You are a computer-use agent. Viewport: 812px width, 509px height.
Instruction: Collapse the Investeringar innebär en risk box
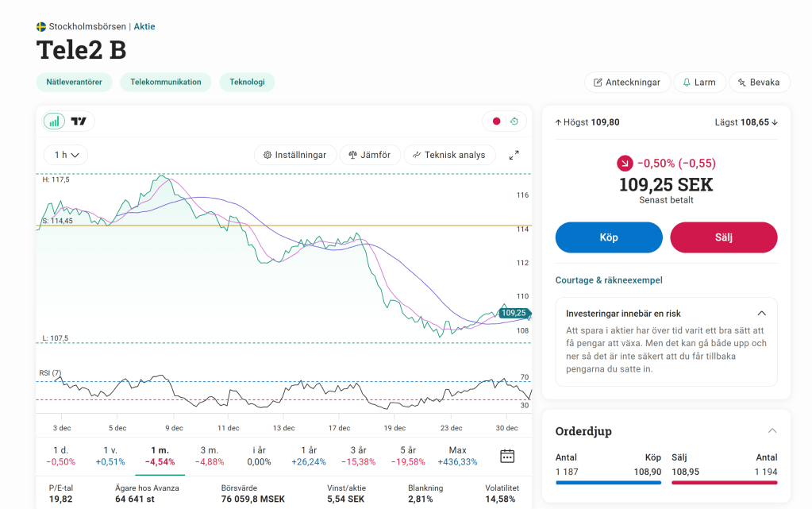[761, 314]
